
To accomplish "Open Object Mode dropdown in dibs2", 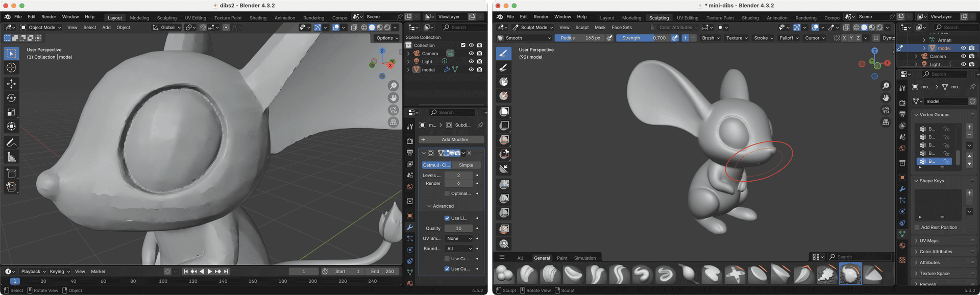I will tap(41, 28).
